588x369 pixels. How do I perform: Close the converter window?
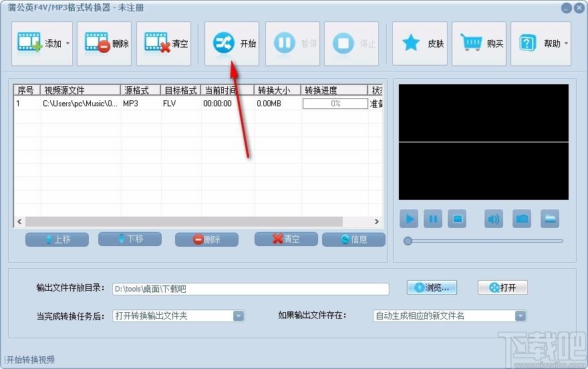click(x=579, y=8)
